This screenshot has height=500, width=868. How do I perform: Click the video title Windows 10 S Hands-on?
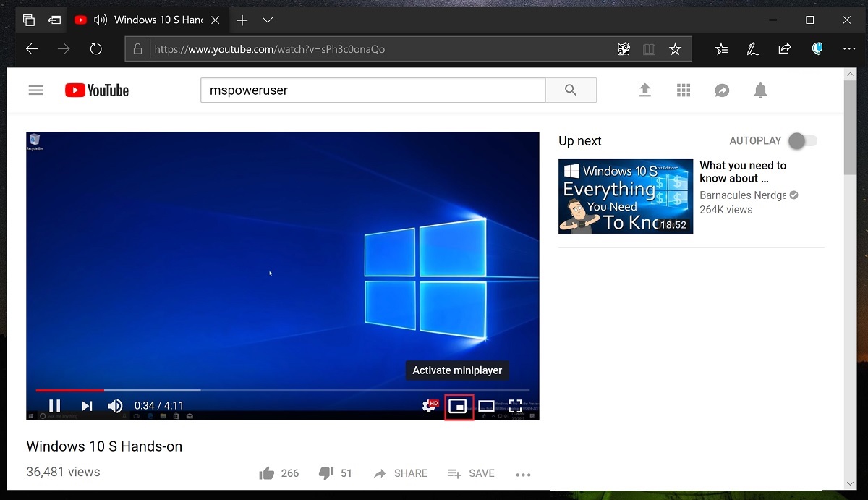click(x=104, y=446)
